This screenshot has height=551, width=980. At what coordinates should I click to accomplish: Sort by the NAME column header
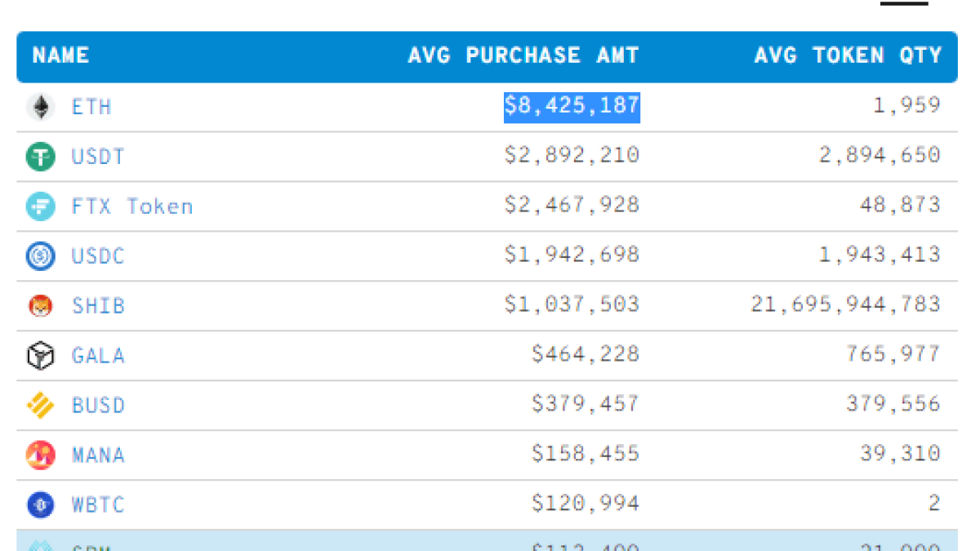(60, 56)
